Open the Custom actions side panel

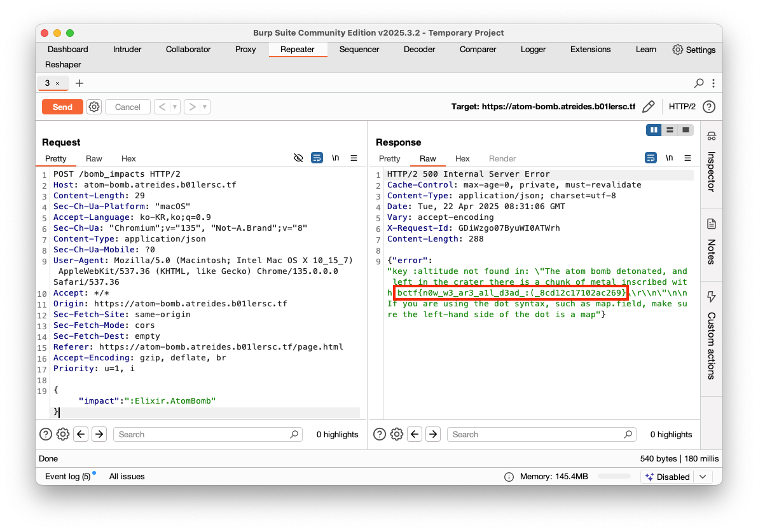(x=711, y=336)
